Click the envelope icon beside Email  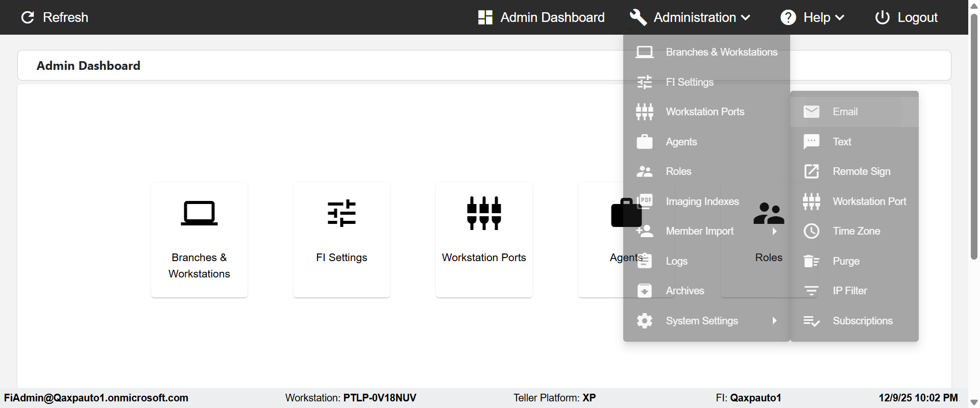812,112
